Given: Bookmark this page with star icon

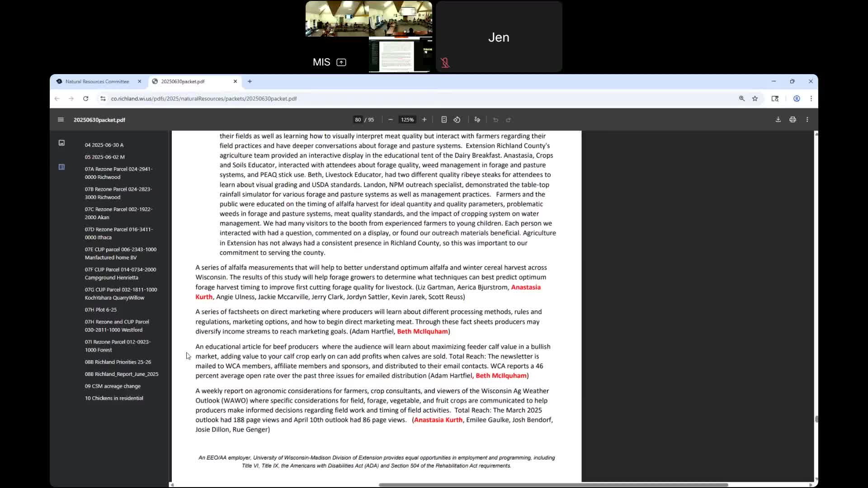Looking at the screenshot, I should click(x=755, y=99).
